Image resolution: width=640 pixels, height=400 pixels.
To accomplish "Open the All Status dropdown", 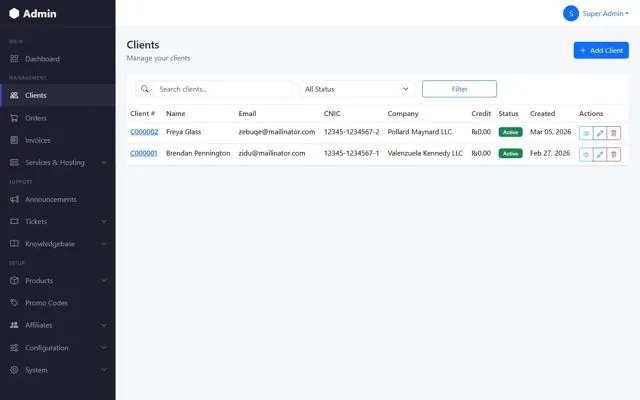I will (x=357, y=89).
